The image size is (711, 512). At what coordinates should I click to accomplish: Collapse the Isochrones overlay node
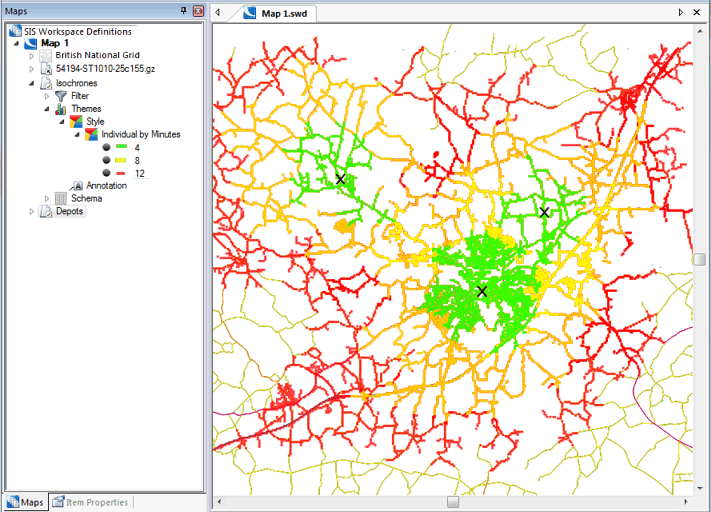(32, 83)
